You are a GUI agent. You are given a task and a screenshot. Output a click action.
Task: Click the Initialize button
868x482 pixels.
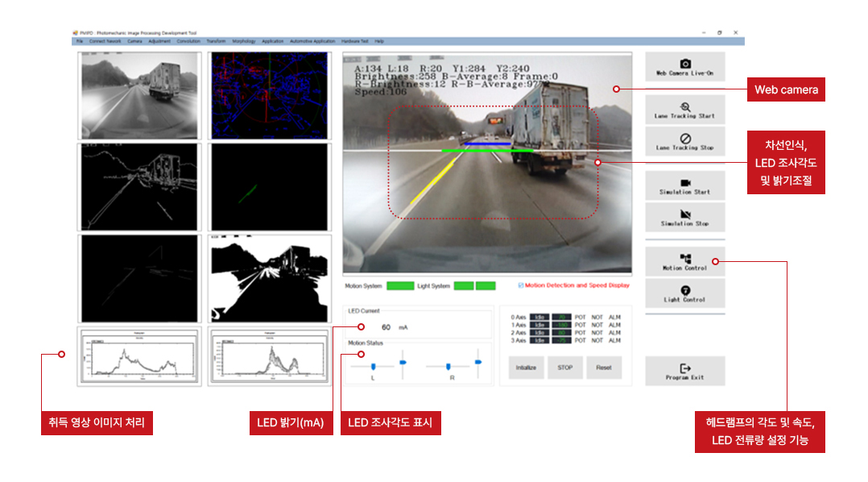click(526, 368)
